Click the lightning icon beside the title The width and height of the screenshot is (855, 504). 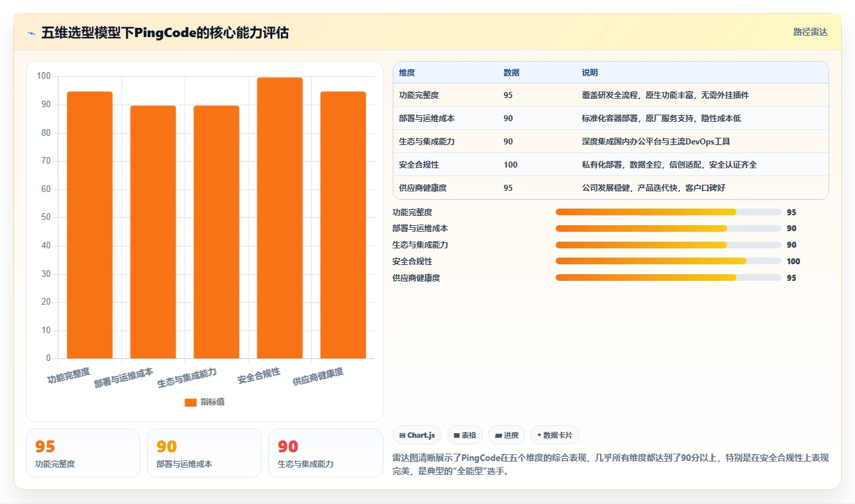pos(31,33)
